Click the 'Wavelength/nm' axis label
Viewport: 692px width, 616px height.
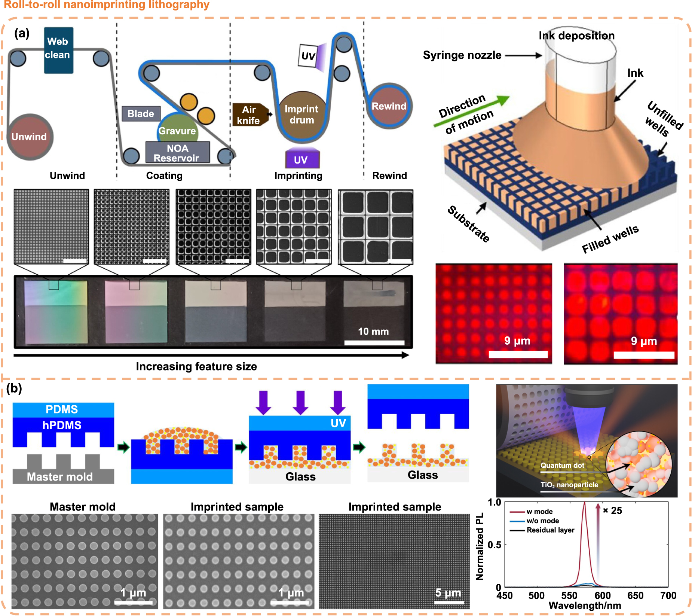[x=585, y=606]
